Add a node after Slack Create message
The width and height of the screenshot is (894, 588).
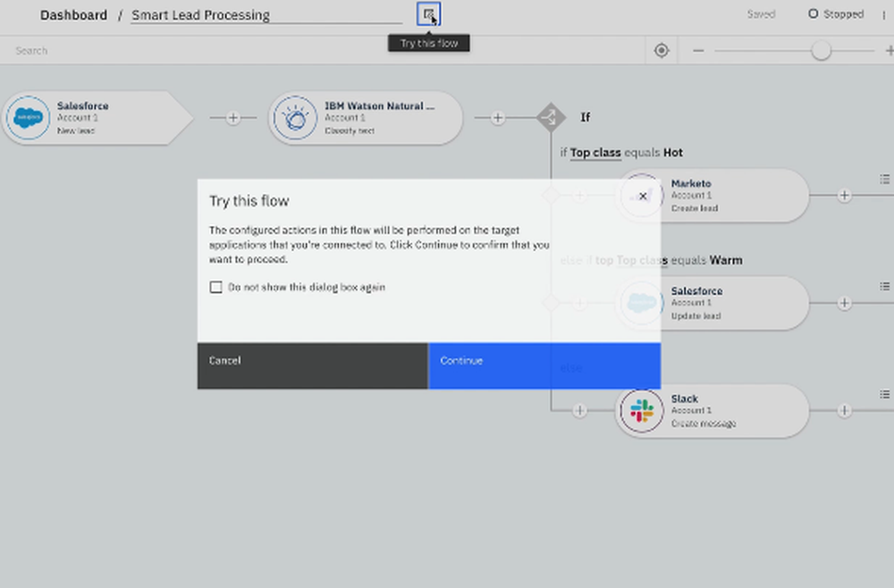click(845, 410)
